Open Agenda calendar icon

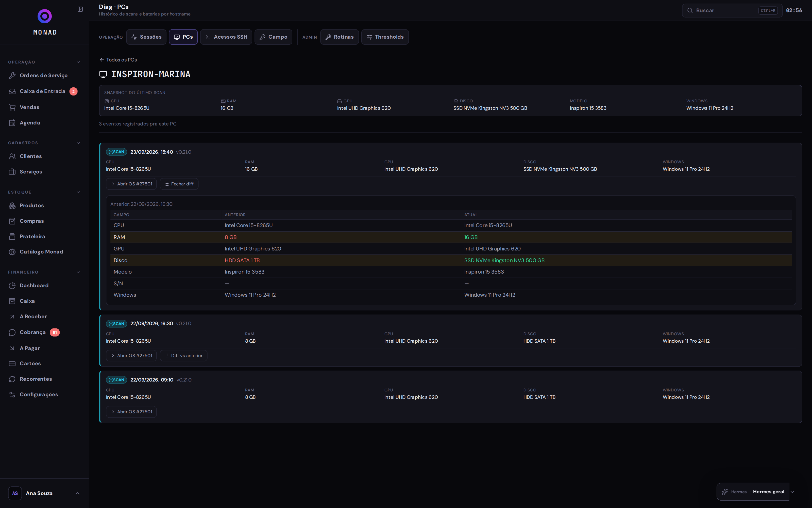pyautogui.click(x=12, y=123)
